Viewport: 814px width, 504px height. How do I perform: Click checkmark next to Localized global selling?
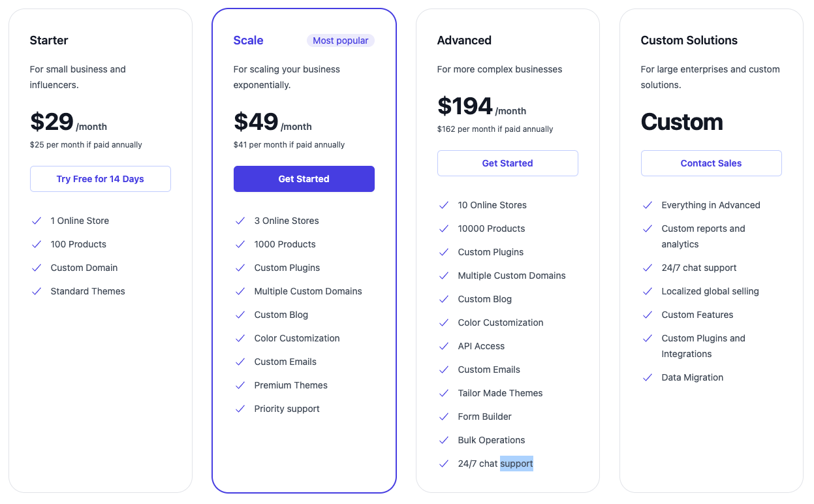click(x=648, y=291)
